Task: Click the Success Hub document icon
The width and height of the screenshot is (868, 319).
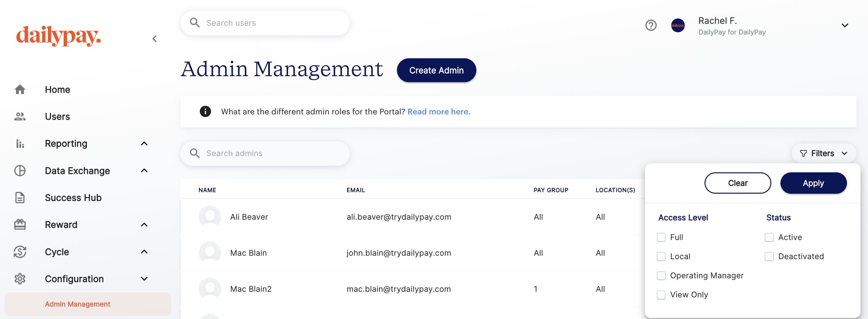Action: [20, 197]
